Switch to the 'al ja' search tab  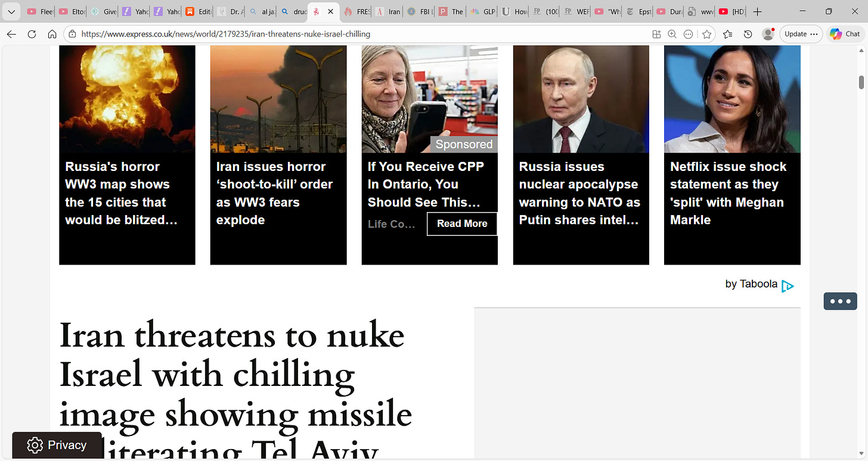[x=261, y=11]
